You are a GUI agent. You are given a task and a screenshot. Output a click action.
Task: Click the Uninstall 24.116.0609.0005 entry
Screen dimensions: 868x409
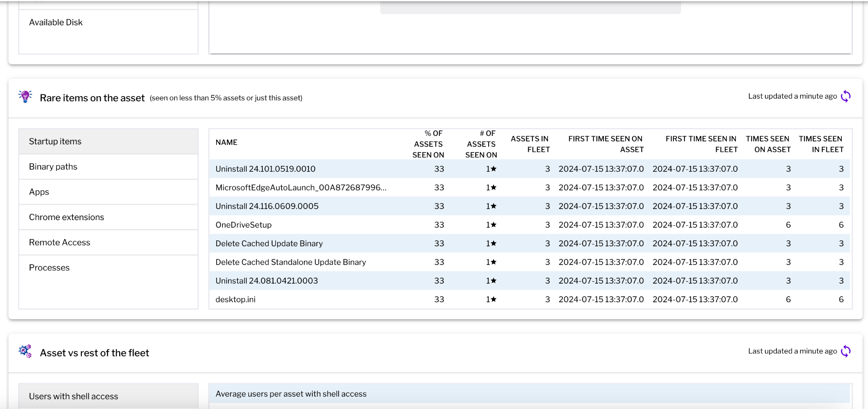click(267, 206)
